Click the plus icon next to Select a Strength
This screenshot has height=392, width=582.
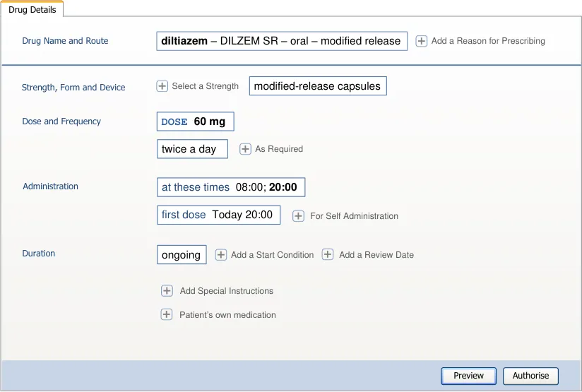pyautogui.click(x=162, y=86)
